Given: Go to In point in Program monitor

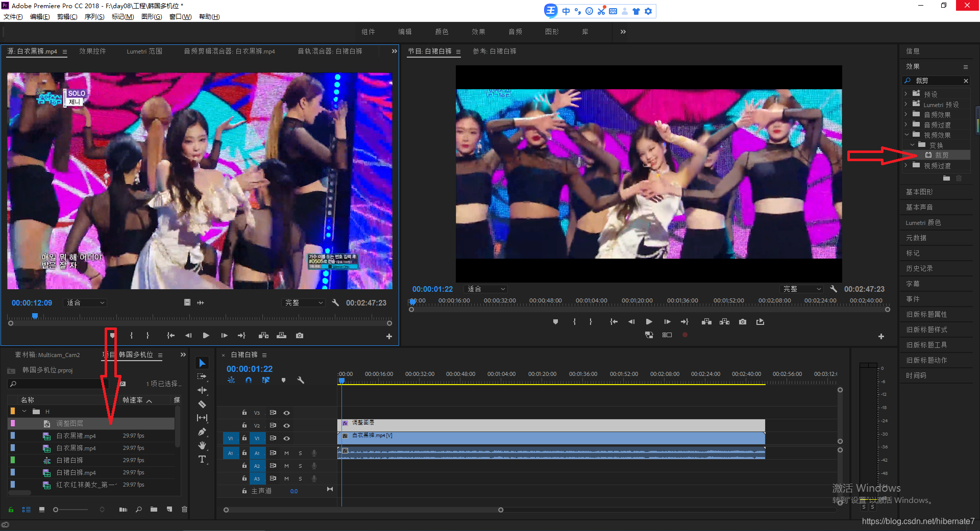Looking at the screenshot, I should [614, 322].
